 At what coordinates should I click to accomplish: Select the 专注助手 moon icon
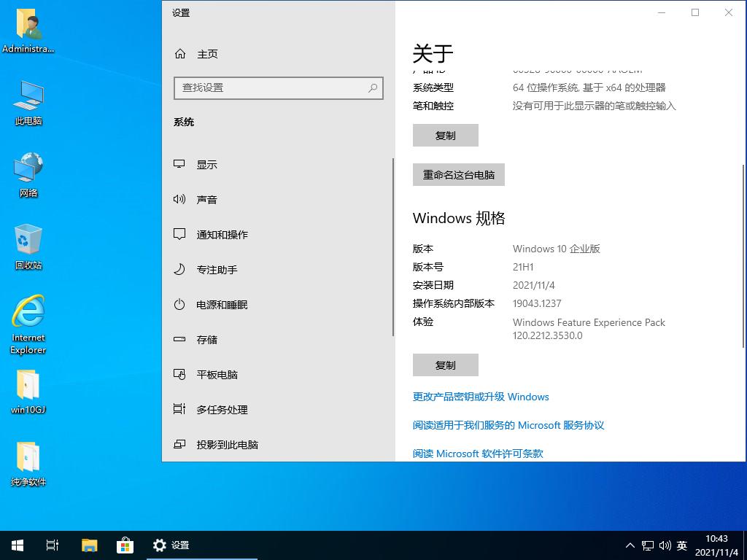(179, 270)
